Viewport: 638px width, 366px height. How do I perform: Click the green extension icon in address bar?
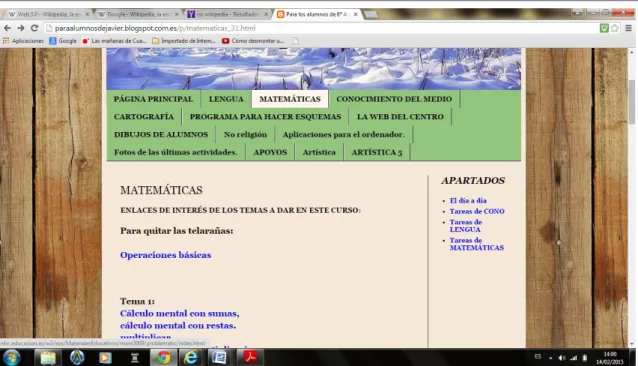(x=604, y=28)
